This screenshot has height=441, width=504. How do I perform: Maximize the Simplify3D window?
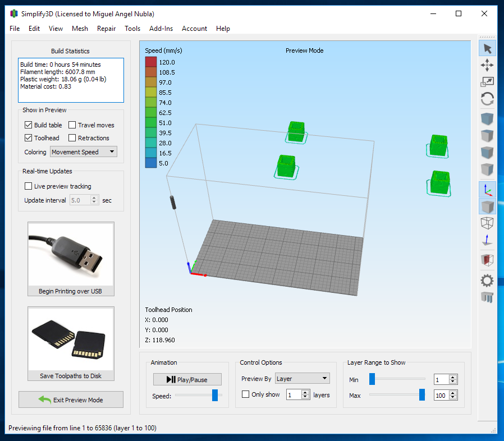[x=459, y=13]
